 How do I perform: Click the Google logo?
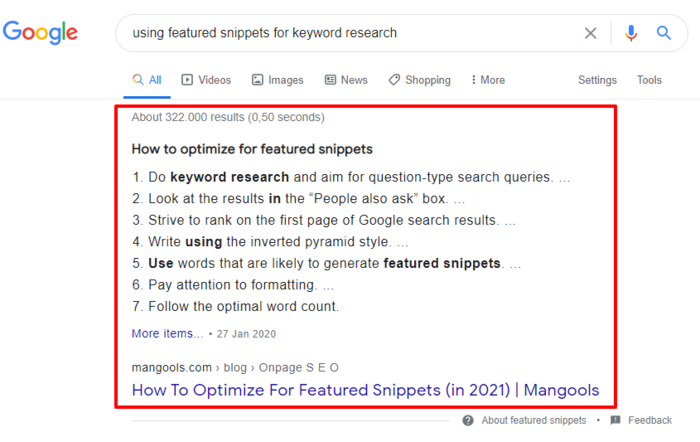coord(40,33)
